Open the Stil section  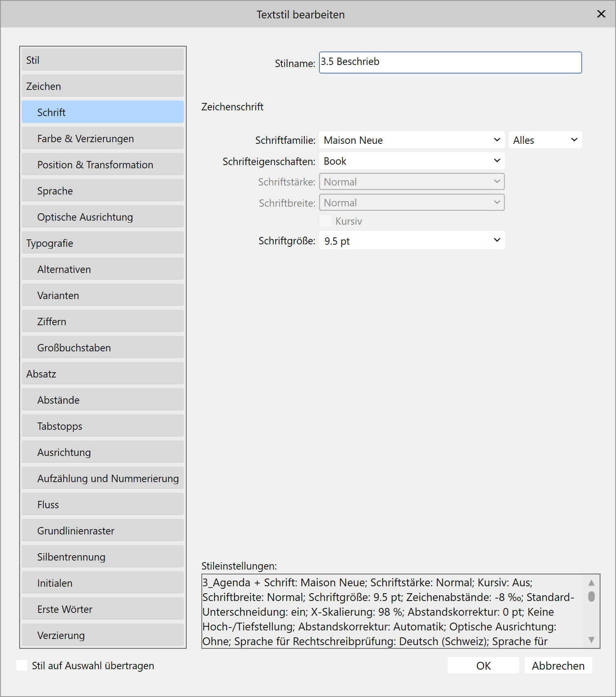[103, 60]
